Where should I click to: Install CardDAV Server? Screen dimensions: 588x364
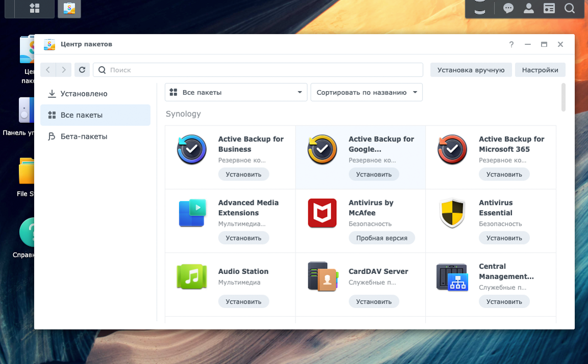click(374, 302)
